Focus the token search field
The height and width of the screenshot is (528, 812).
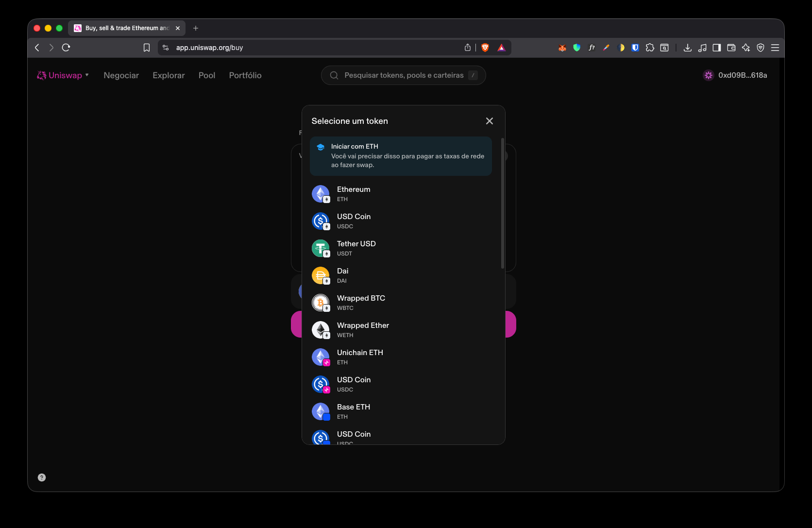[404, 75]
